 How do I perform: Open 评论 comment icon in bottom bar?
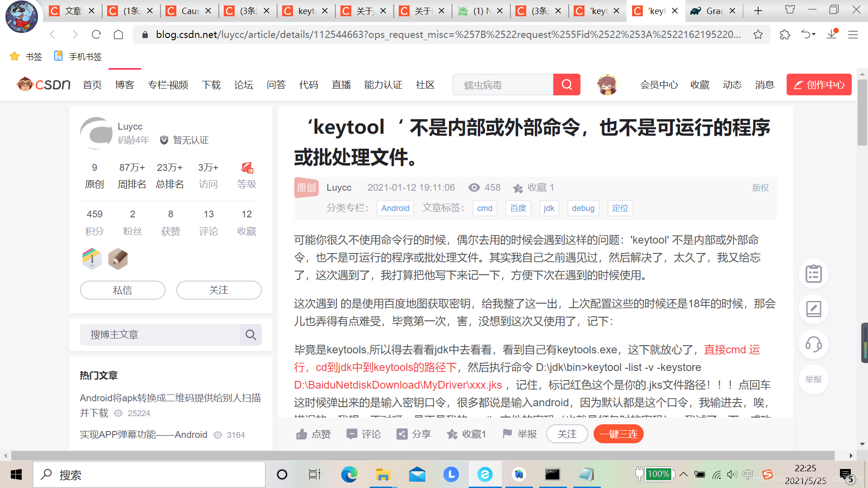point(351,434)
